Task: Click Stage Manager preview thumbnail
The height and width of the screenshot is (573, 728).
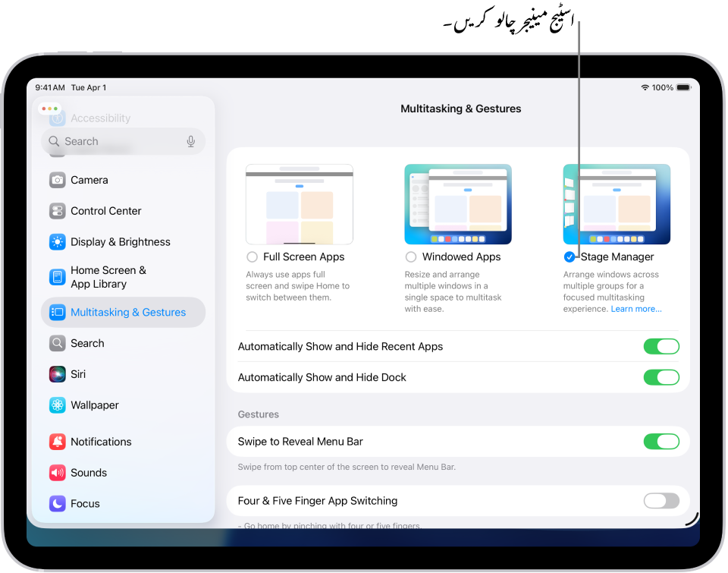Action: (x=617, y=204)
